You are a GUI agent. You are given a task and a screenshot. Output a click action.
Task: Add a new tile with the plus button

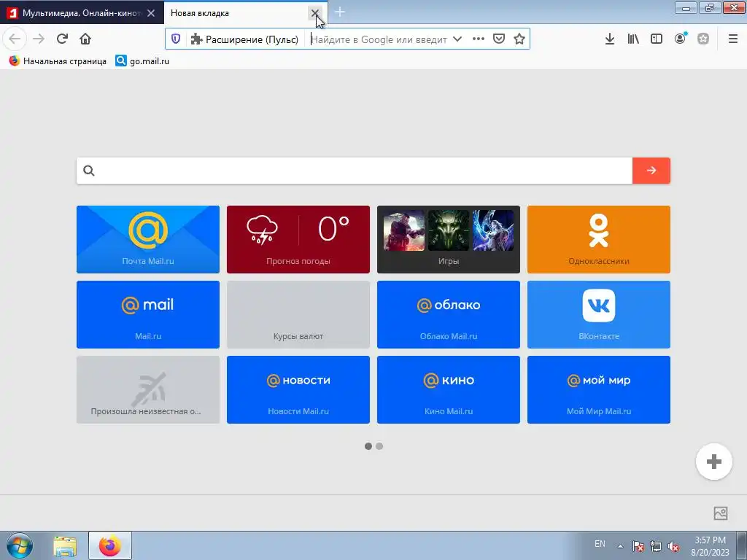click(x=713, y=462)
